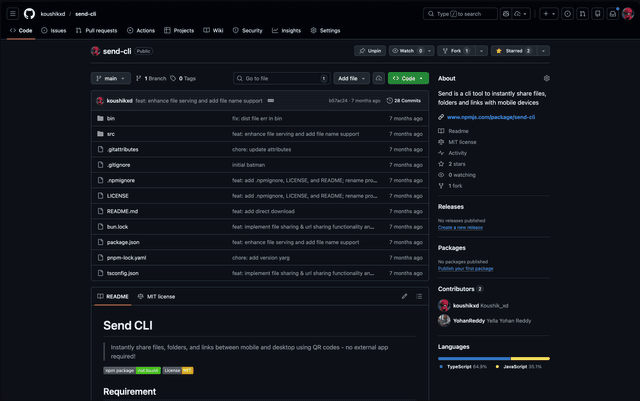Switch to the Pull requests tab
Viewport: 640px width, 401px height.
pyautogui.click(x=96, y=31)
